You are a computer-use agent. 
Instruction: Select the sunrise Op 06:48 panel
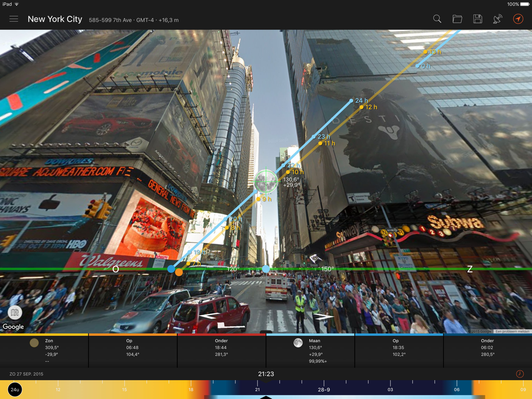(133, 351)
